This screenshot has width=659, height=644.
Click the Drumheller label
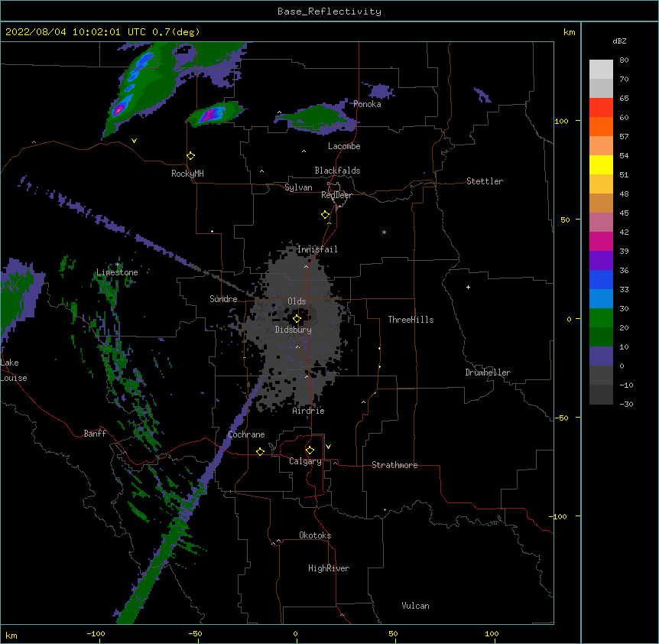coord(488,372)
